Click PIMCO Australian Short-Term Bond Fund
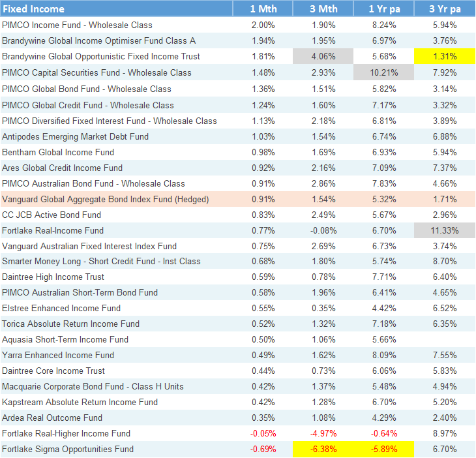 (x=80, y=292)
